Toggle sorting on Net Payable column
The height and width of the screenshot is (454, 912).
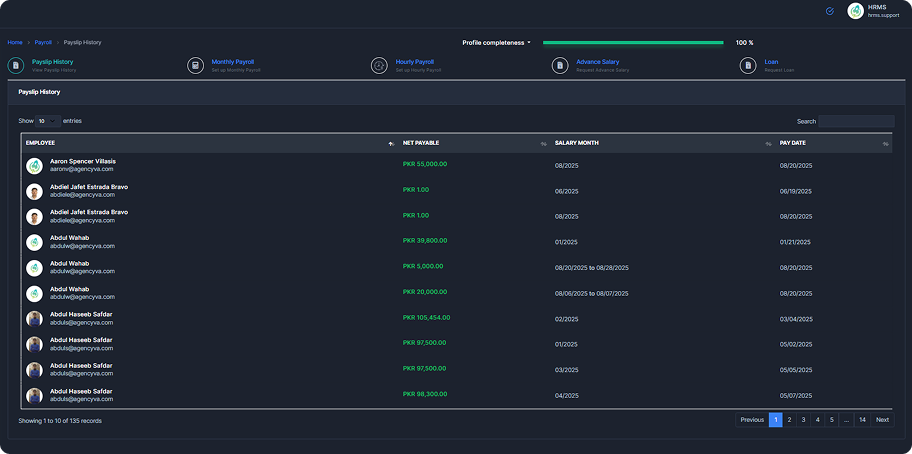(543, 144)
